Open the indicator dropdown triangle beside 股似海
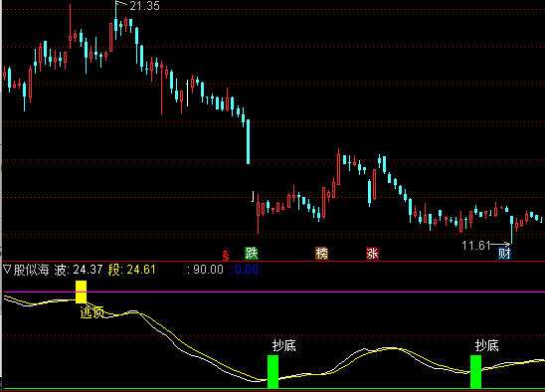545x392 pixels. (x=7, y=270)
